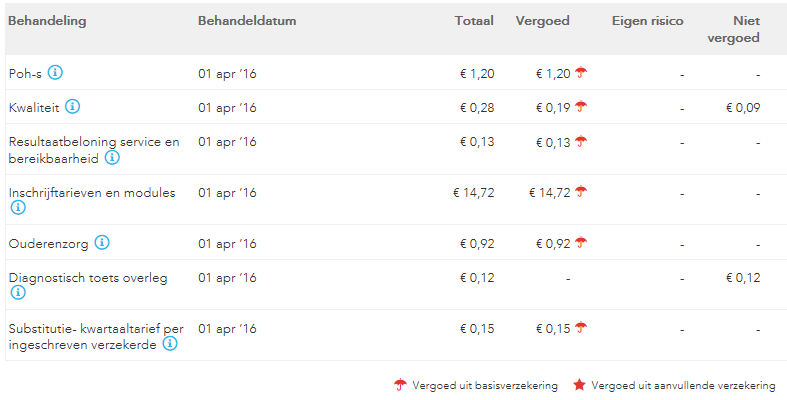Open info icon under Diagnostisch toets overleg
This screenshot has height=400, width=787.
17,293
